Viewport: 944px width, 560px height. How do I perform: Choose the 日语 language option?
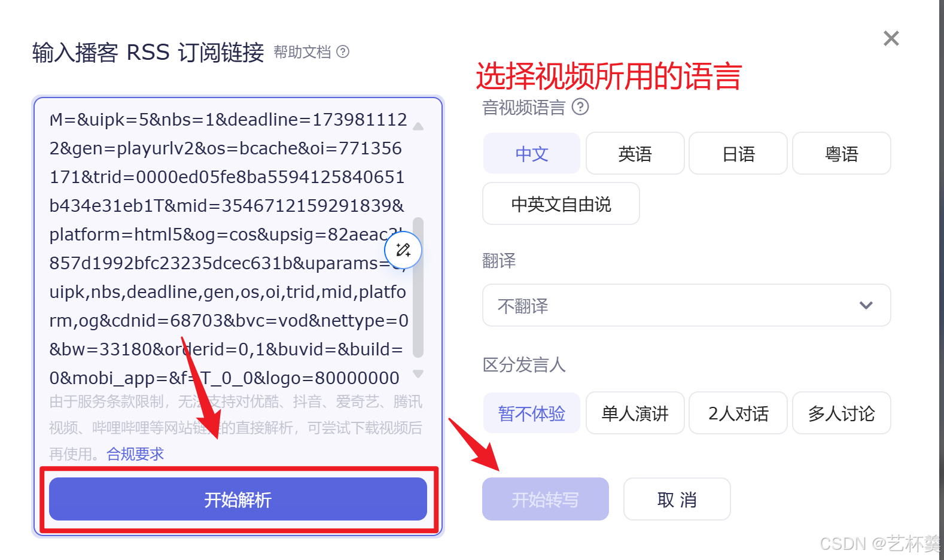[738, 154]
